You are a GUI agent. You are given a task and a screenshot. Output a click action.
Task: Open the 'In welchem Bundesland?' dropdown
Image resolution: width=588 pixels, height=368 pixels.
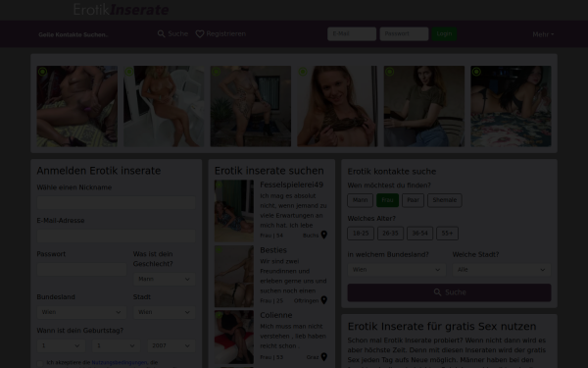[396, 270]
